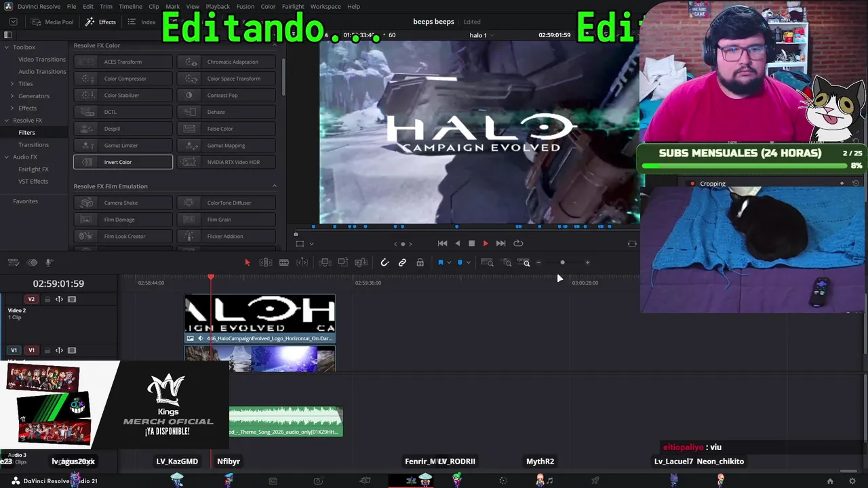Screen dimensions: 868x488
Task: Select the arrow Selection Mode tool
Action: 248,262
